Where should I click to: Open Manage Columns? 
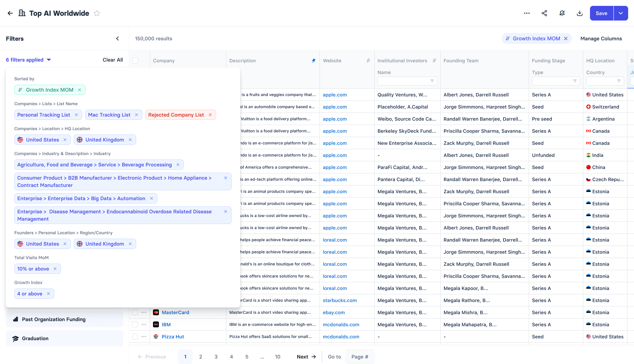pyautogui.click(x=601, y=38)
